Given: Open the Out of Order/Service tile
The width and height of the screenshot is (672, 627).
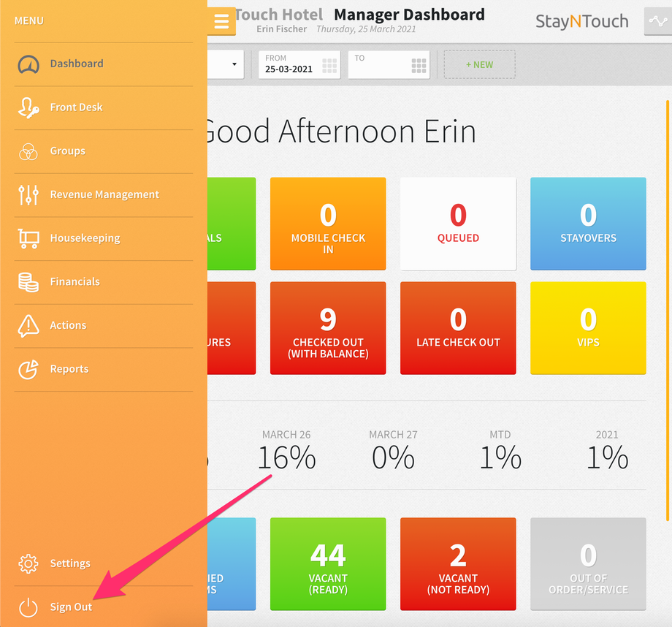Looking at the screenshot, I should pos(588,564).
